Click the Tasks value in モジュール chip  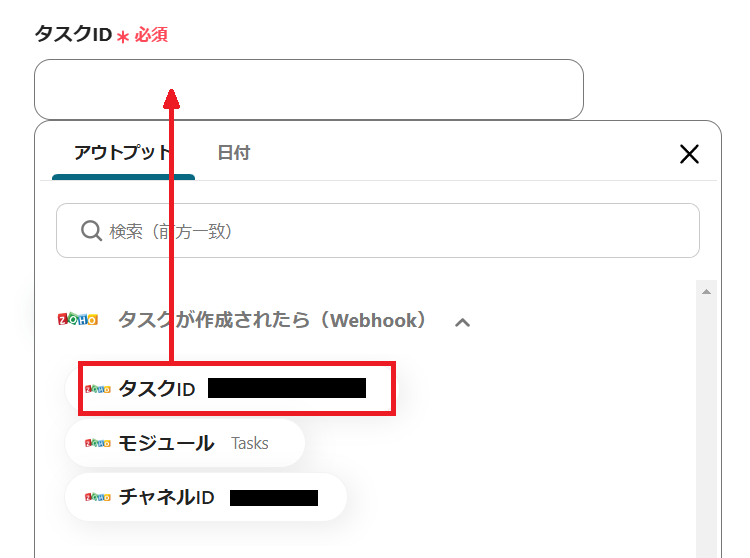[250, 443]
